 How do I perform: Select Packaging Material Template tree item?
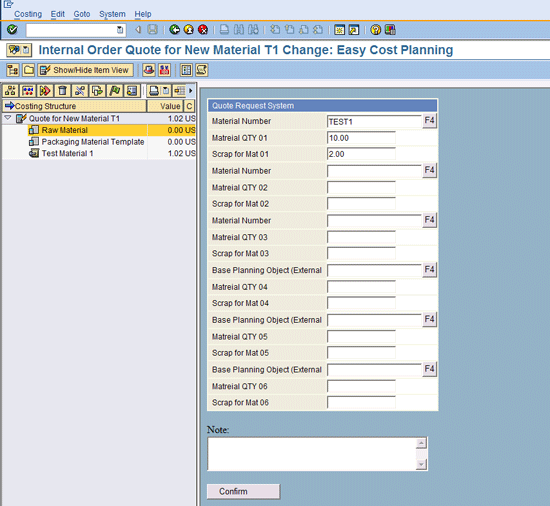tap(93, 142)
